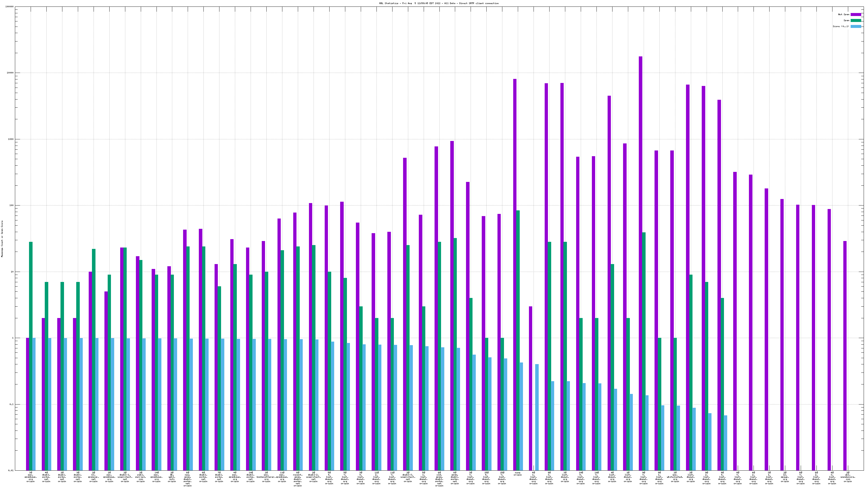Click the 'psbl.surriel.com' x-axis label
Screen dimensions: 868x488
141,477
